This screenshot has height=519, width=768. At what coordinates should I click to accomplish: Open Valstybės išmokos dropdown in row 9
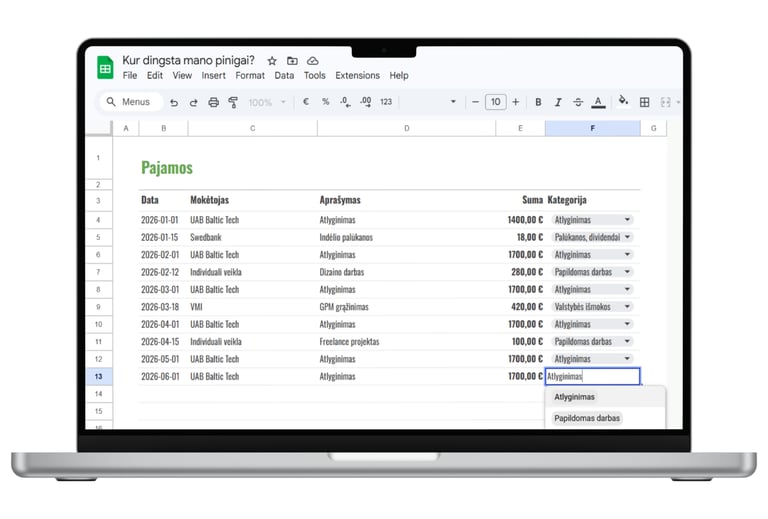627,307
